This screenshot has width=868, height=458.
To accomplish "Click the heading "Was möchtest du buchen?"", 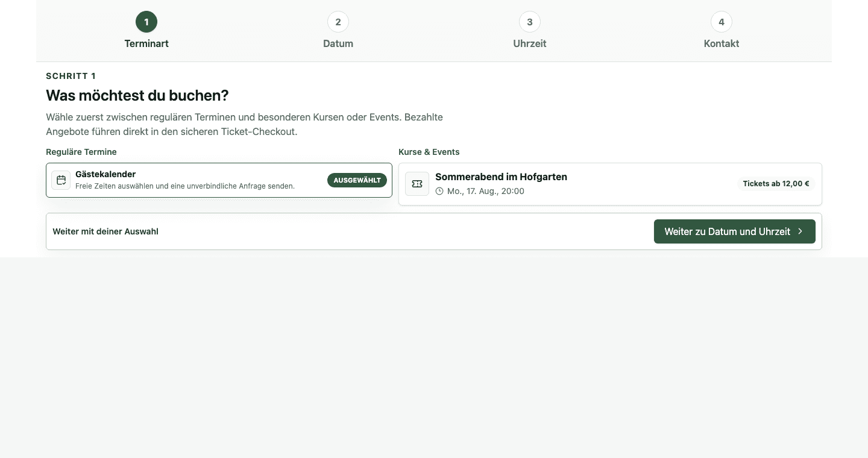I will [137, 95].
